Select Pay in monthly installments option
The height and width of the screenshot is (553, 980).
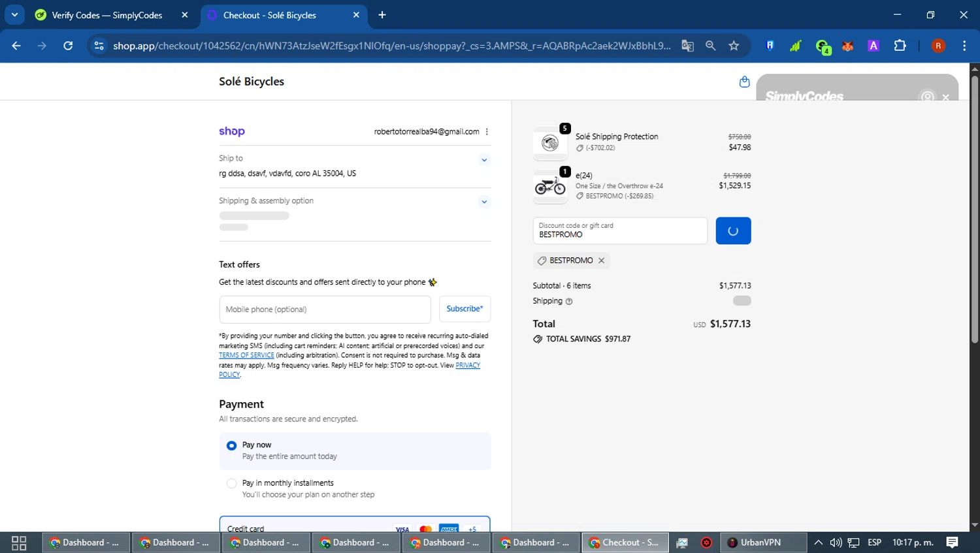tap(231, 484)
